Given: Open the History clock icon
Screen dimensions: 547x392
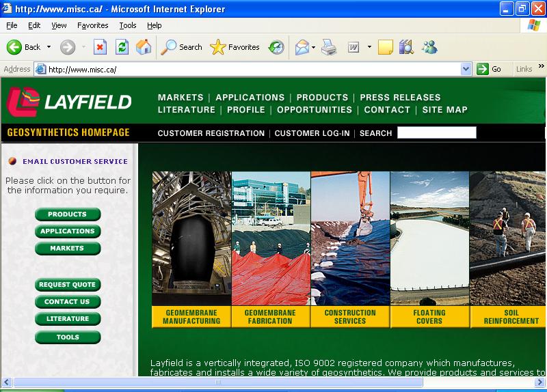Looking at the screenshot, I should tap(276, 47).
